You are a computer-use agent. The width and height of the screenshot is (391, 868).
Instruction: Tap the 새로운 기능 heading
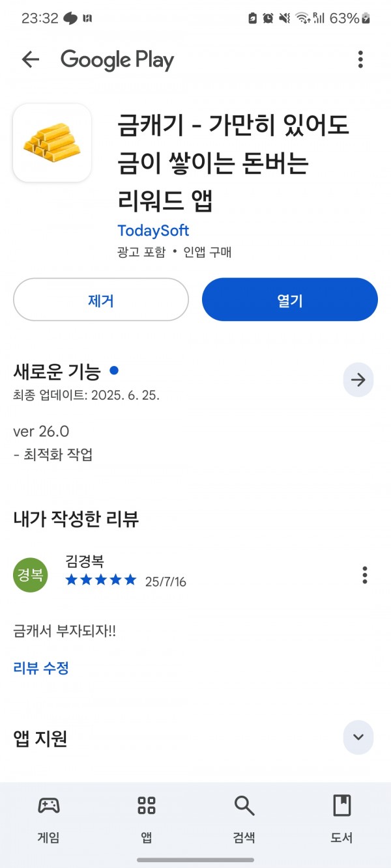[x=57, y=372]
